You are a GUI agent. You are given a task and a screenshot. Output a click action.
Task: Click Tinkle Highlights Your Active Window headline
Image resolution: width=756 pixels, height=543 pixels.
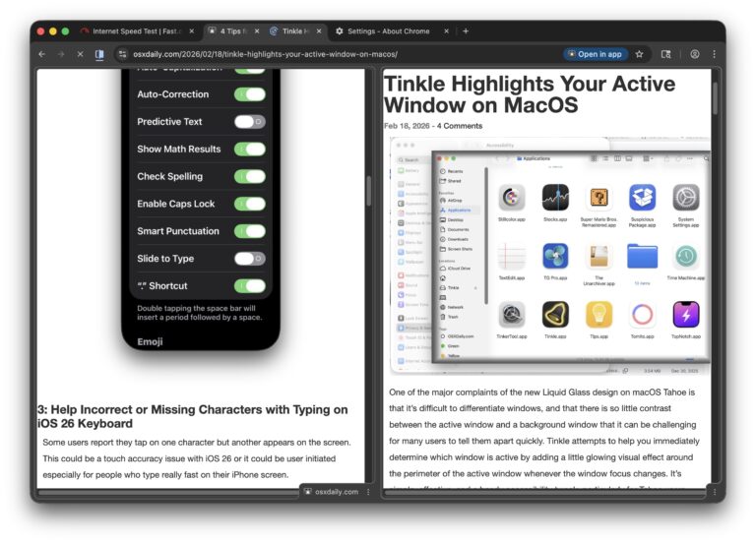pyautogui.click(x=530, y=94)
